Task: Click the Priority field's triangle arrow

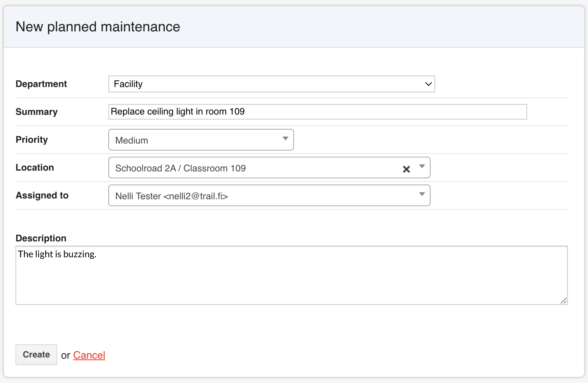Action: point(285,138)
